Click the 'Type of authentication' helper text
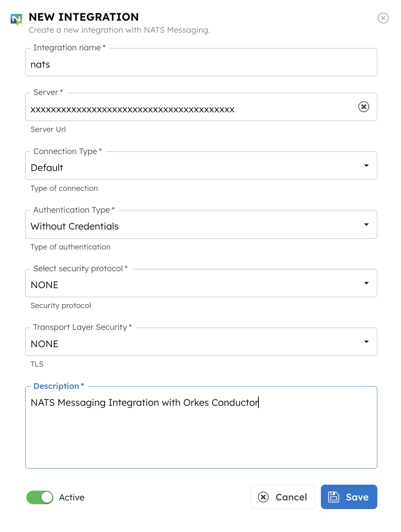Viewport: 401px width, 532px height. [70, 247]
